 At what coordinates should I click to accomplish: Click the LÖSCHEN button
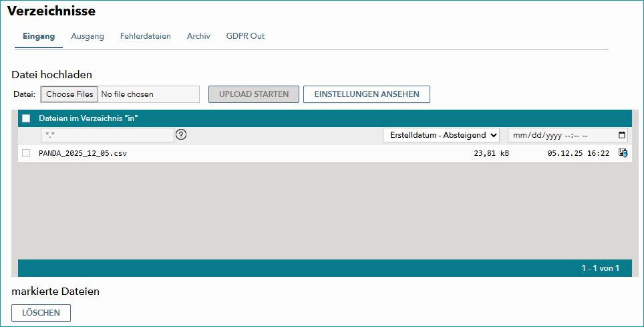point(41,312)
